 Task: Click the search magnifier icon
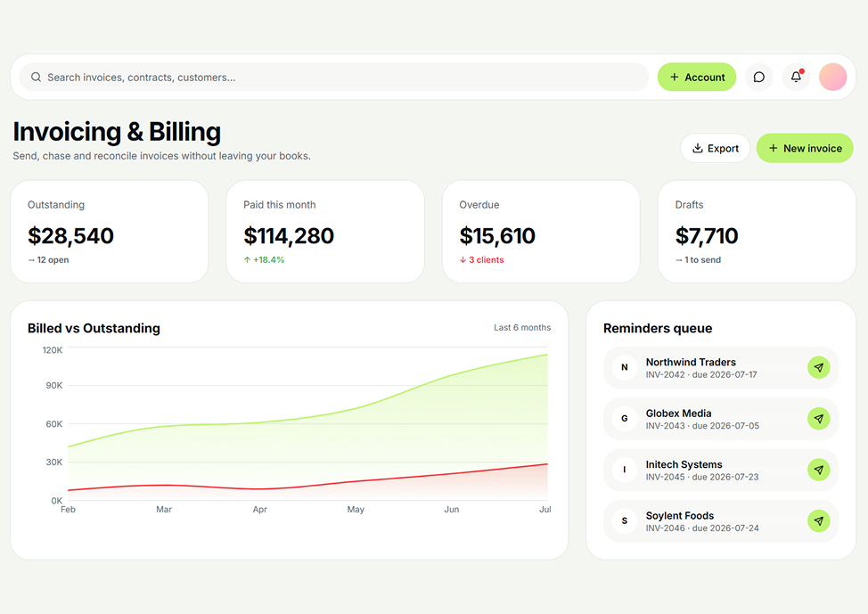[36, 77]
